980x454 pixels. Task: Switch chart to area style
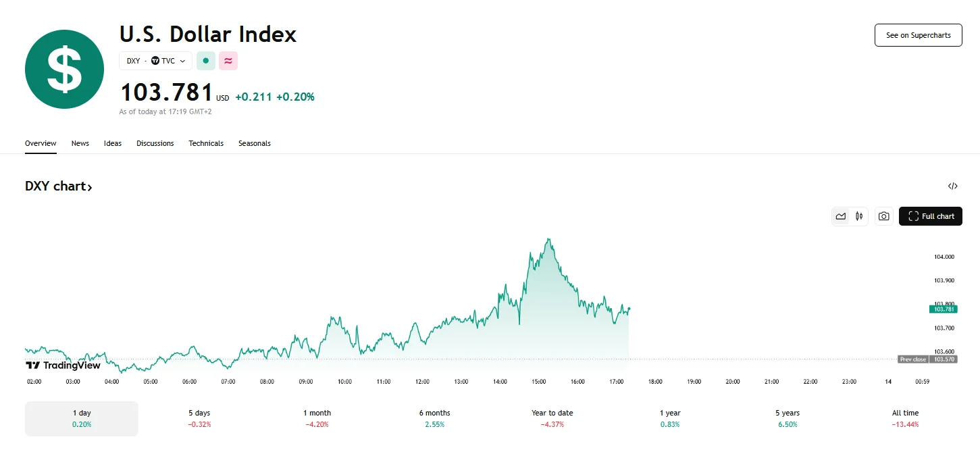[841, 216]
